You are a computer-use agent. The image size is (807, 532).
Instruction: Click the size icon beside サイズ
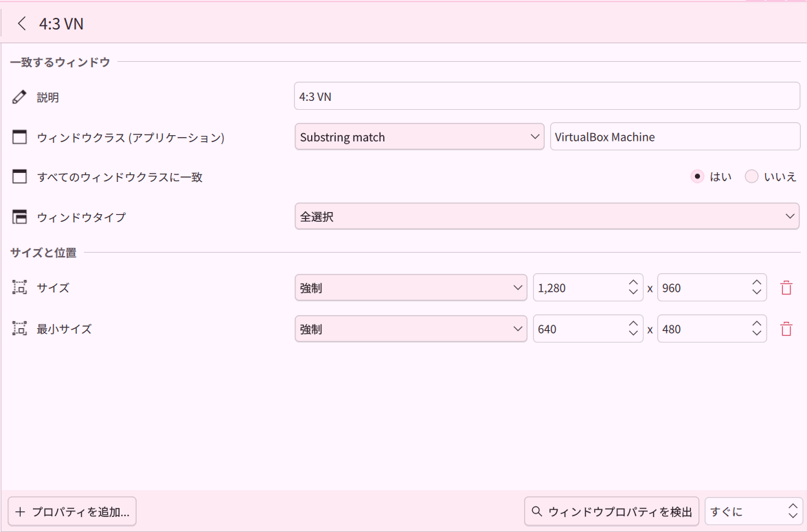(x=19, y=288)
